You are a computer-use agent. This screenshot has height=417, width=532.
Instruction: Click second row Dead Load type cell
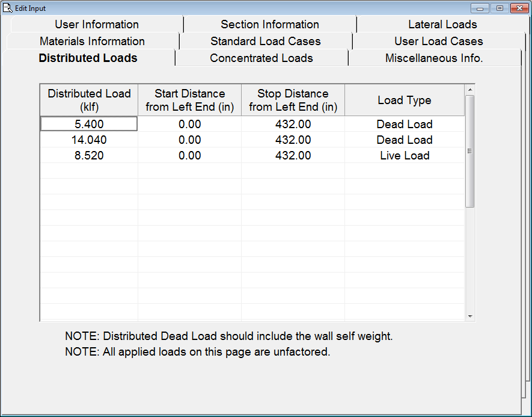(405, 140)
